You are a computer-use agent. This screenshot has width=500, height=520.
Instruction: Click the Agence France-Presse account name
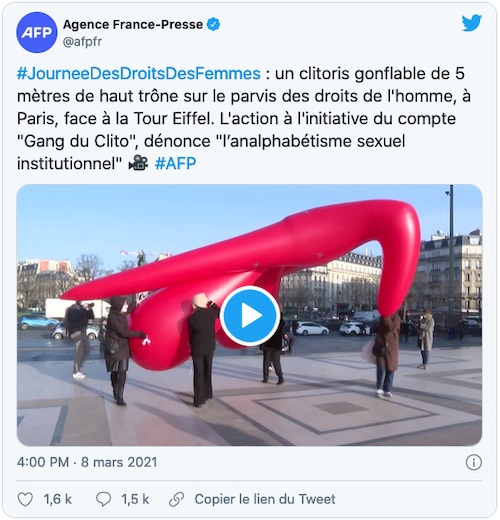pos(133,24)
